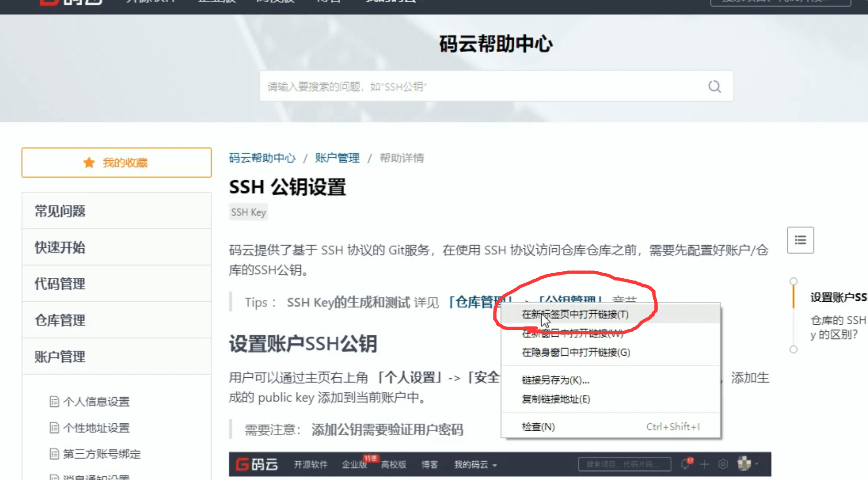Click the 设置账户SSH公钥 section heading
Image resolution: width=868 pixels, height=480 pixels.
pos(303,344)
